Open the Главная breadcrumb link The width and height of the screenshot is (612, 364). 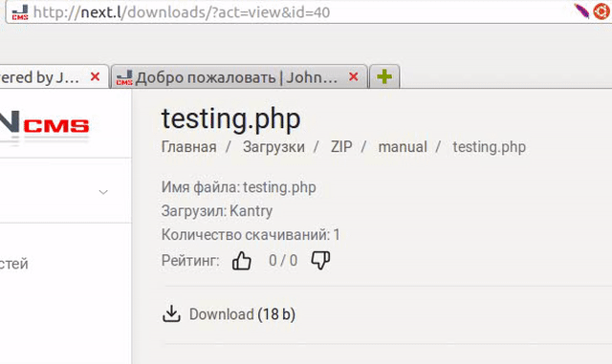(189, 147)
